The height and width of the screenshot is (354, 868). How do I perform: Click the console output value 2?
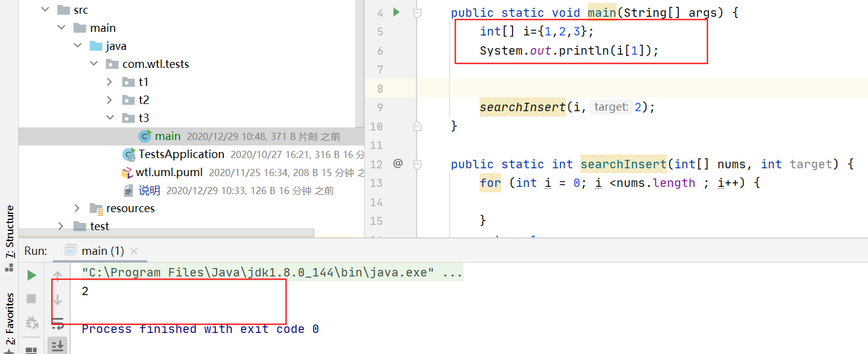pos(85,291)
